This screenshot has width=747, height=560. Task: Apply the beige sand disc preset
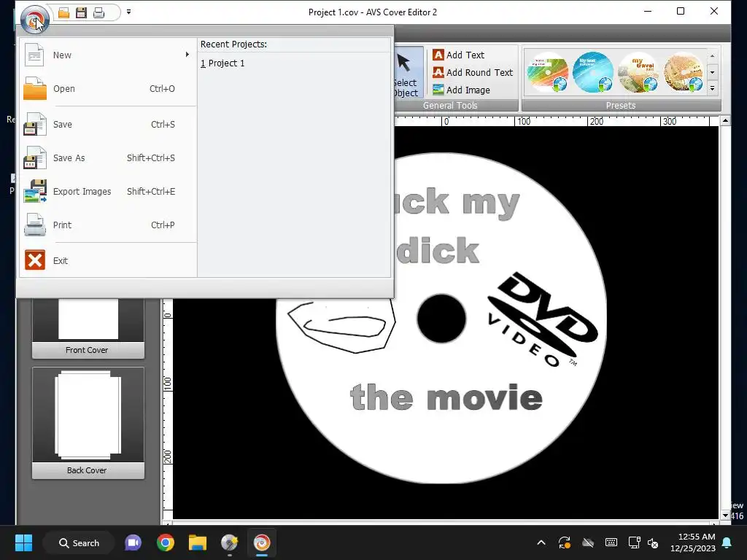(x=684, y=72)
